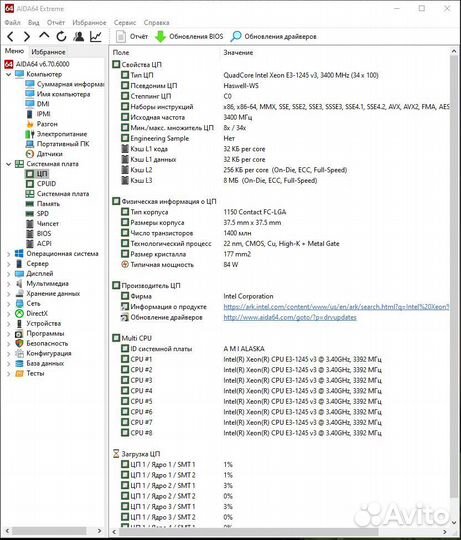461x540 pixels.
Task: Click the Конфигурация icon in tree
Action: tap(20, 354)
